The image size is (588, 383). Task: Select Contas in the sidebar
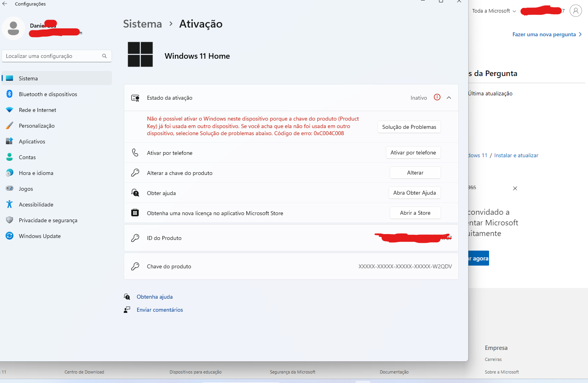coord(57,157)
